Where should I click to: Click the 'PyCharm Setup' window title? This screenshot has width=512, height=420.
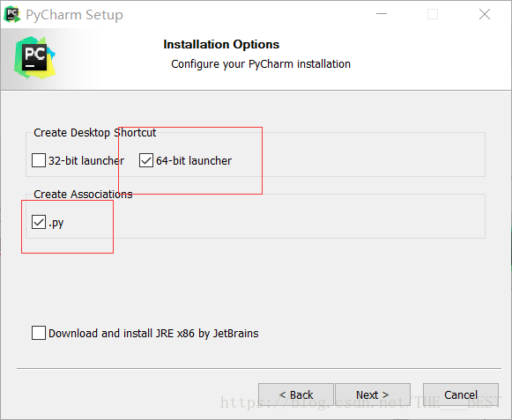click(x=74, y=15)
